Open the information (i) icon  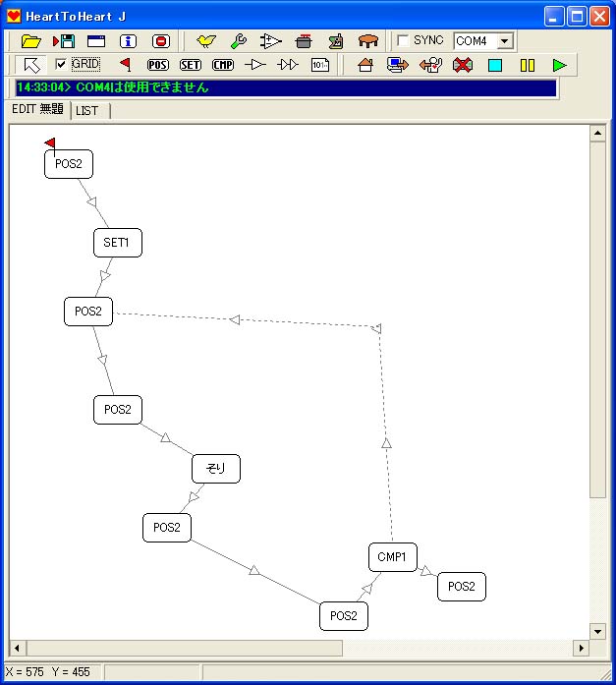[128, 41]
